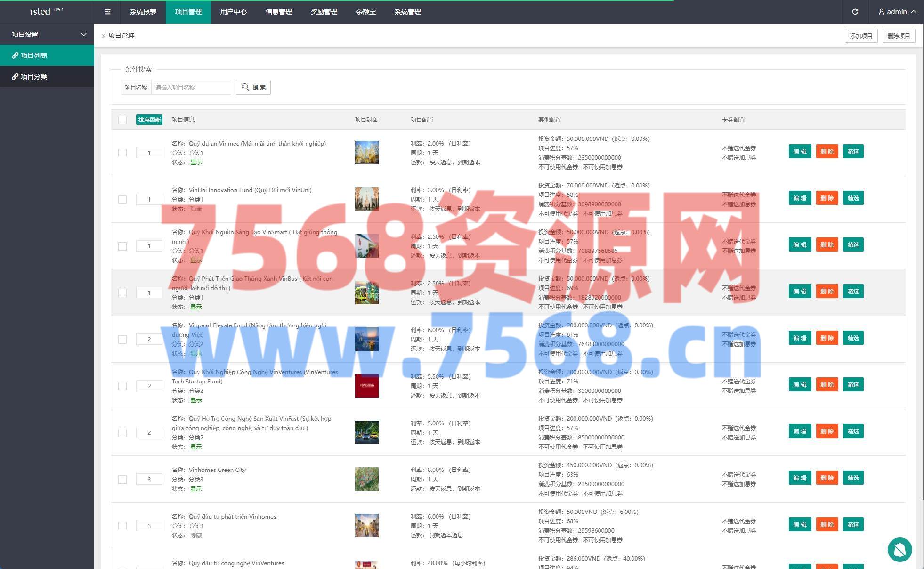The image size is (924, 569).
Task: Click the refresh icon in top bar
Action: coord(855,12)
